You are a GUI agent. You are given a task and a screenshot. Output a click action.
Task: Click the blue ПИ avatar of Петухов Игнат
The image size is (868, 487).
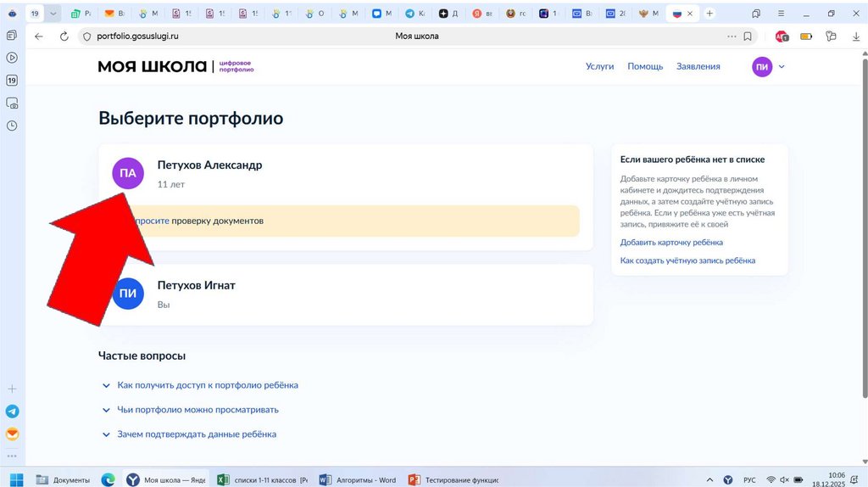click(128, 293)
